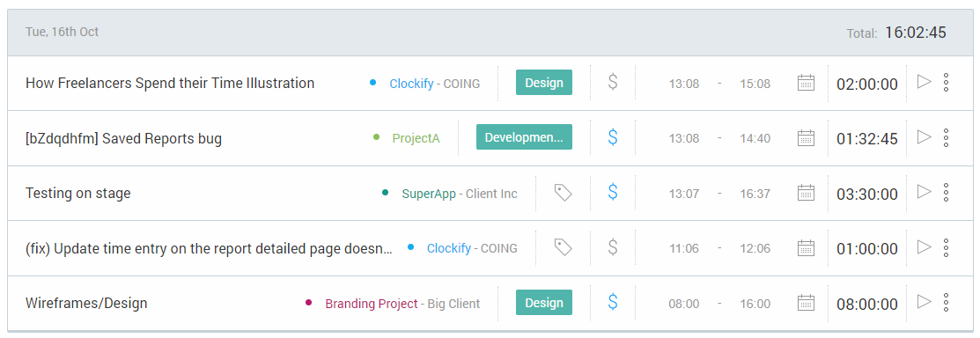Click Design tag on Wireframes/Design entry
Screen dimensions: 980x338
tap(544, 303)
